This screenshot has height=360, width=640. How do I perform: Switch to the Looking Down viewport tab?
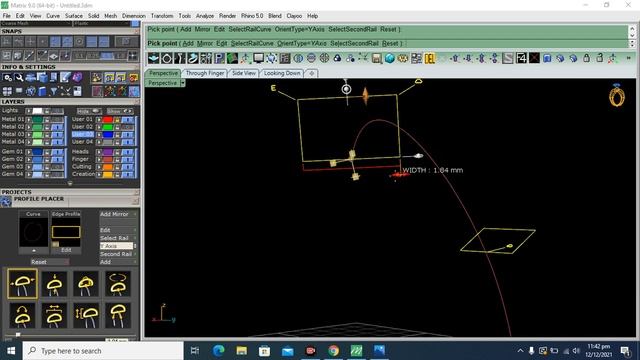click(x=282, y=73)
